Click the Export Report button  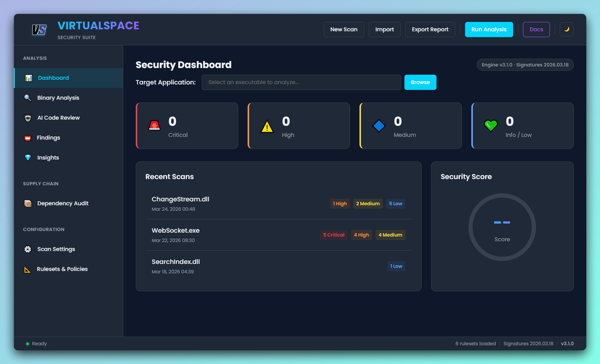430,29
